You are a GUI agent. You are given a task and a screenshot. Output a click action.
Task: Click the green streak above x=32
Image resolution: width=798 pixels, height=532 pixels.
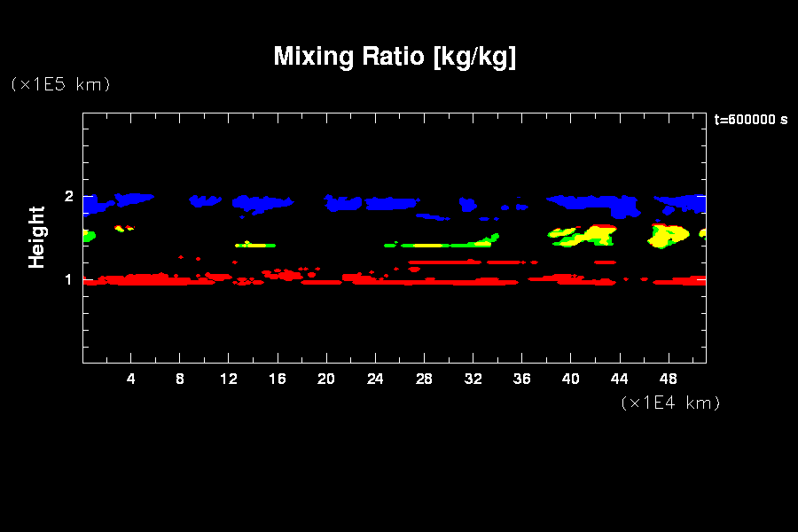470,243
